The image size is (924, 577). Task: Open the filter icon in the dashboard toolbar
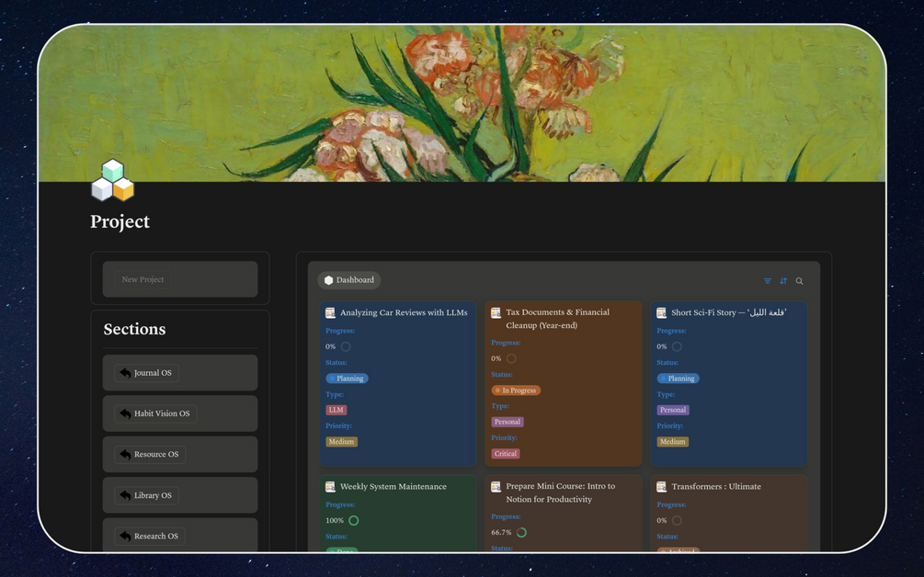tap(768, 281)
